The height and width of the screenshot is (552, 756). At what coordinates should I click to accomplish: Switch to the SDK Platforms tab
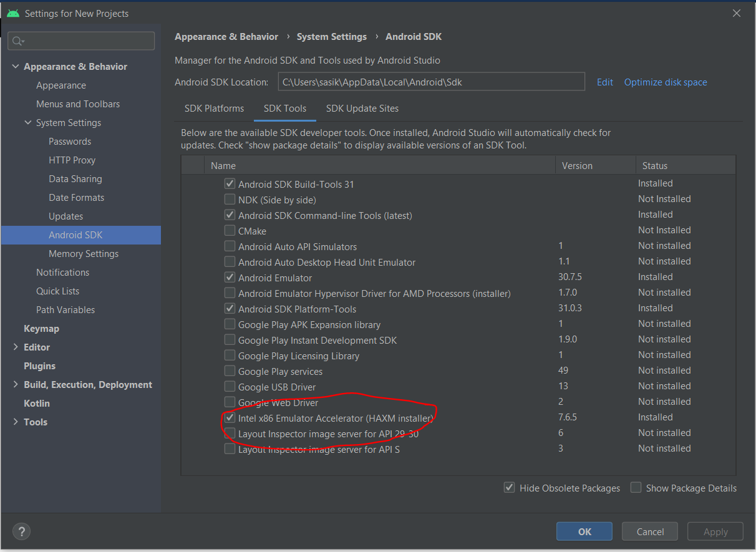[x=214, y=109]
